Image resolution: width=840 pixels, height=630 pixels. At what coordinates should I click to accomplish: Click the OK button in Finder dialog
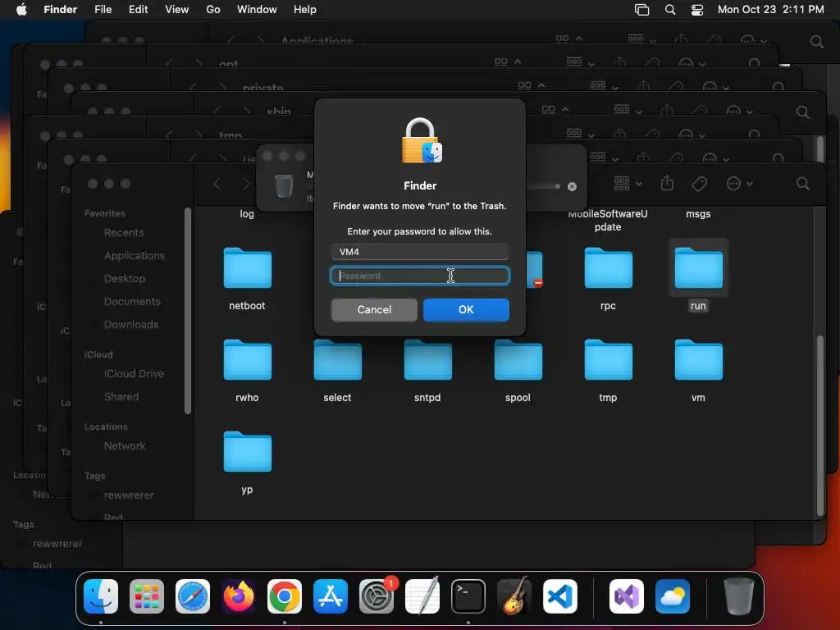466,309
